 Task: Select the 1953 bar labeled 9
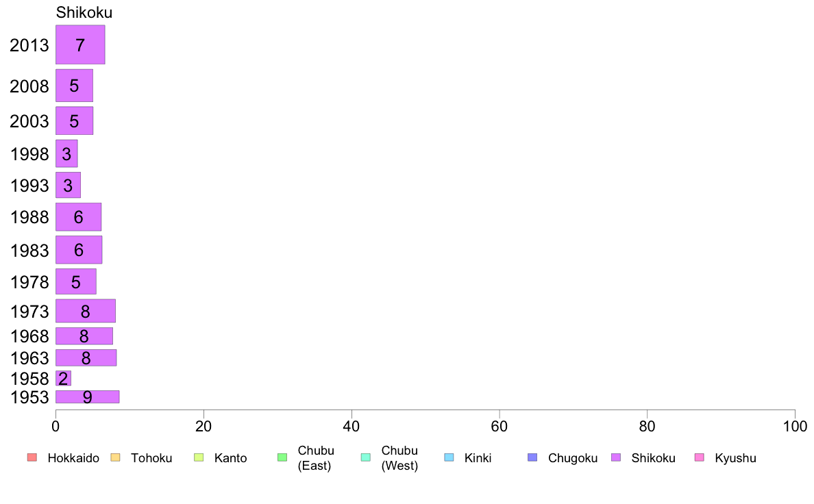coord(87,396)
